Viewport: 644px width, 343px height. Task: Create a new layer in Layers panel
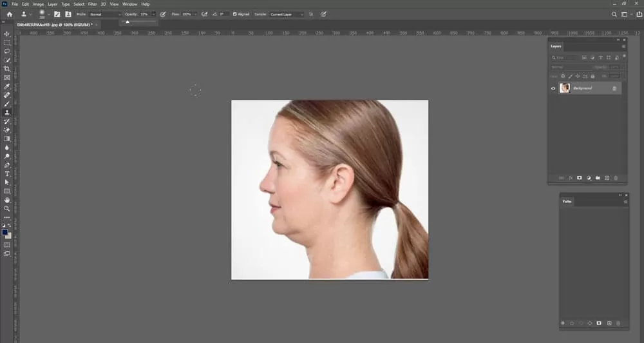pyautogui.click(x=607, y=178)
